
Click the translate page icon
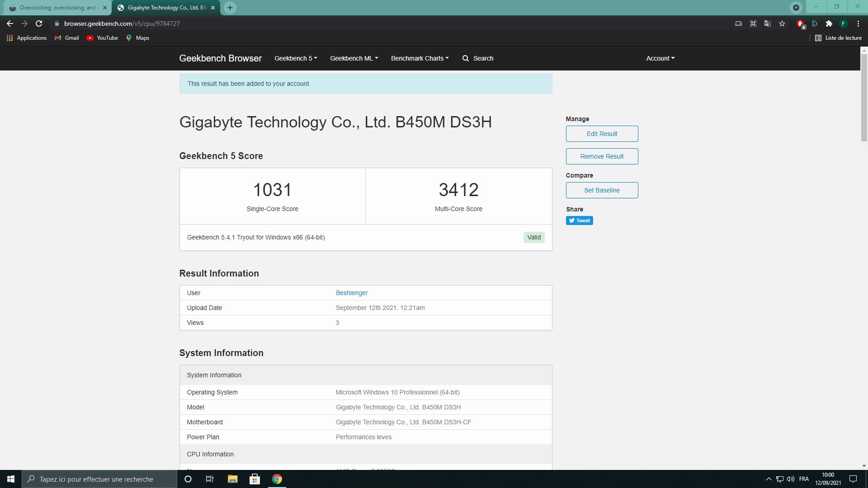pyautogui.click(x=768, y=23)
